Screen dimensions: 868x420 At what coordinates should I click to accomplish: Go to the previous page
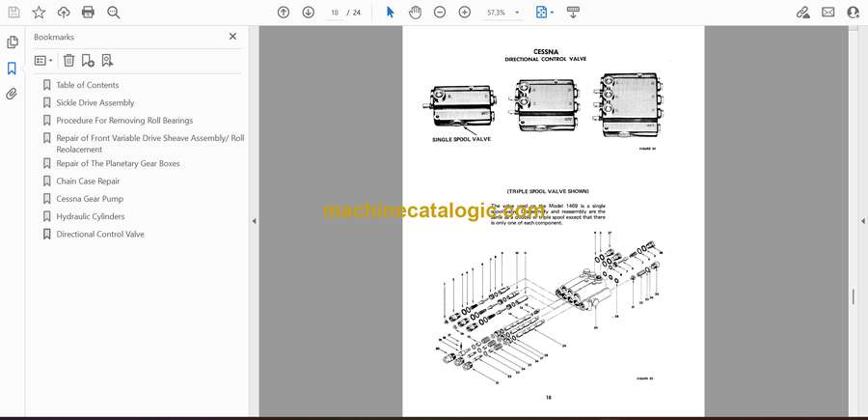(x=284, y=13)
